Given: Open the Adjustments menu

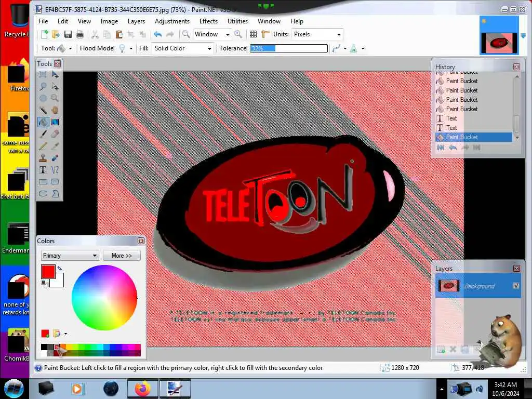Looking at the screenshot, I should [x=172, y=21].
